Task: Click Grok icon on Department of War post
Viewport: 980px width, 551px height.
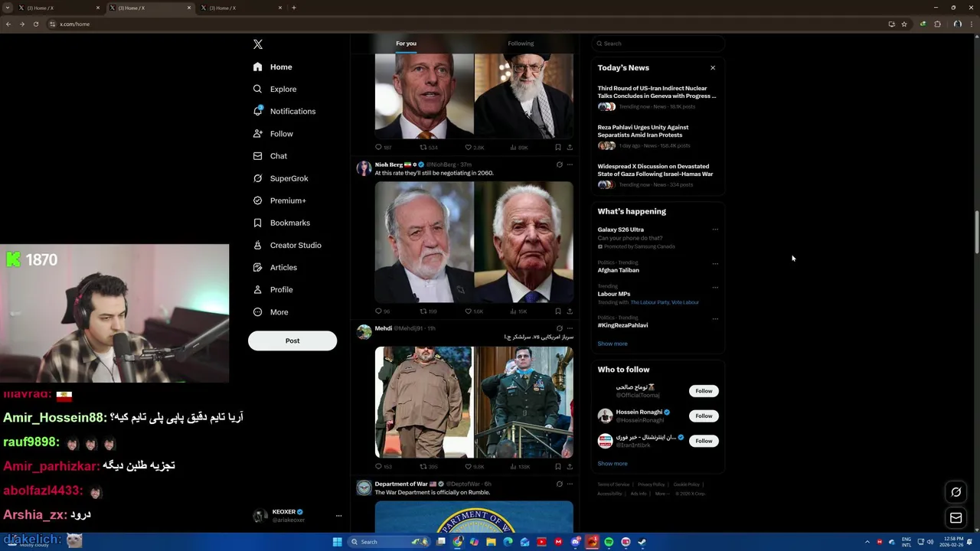Action: pos(559,484)
